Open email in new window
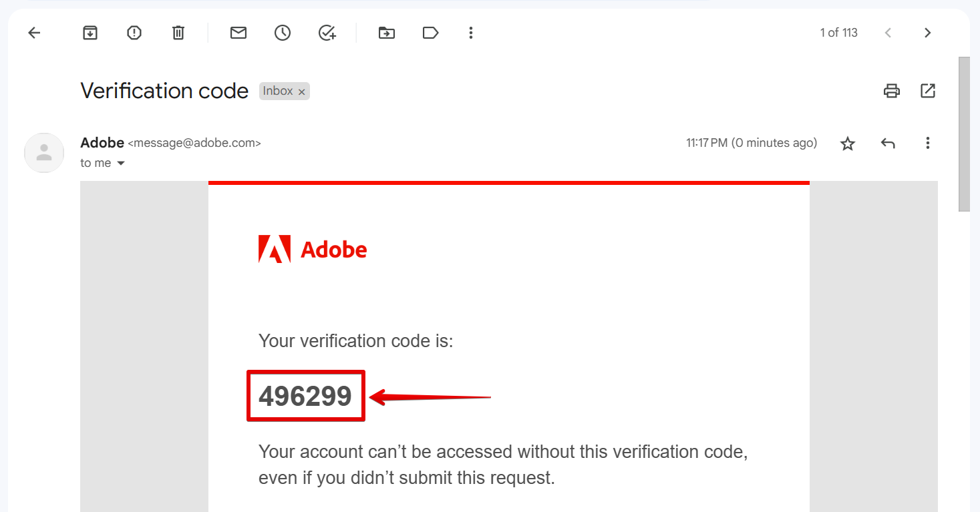The width and height of the screenshot is (980, 512). coord(928,91)
